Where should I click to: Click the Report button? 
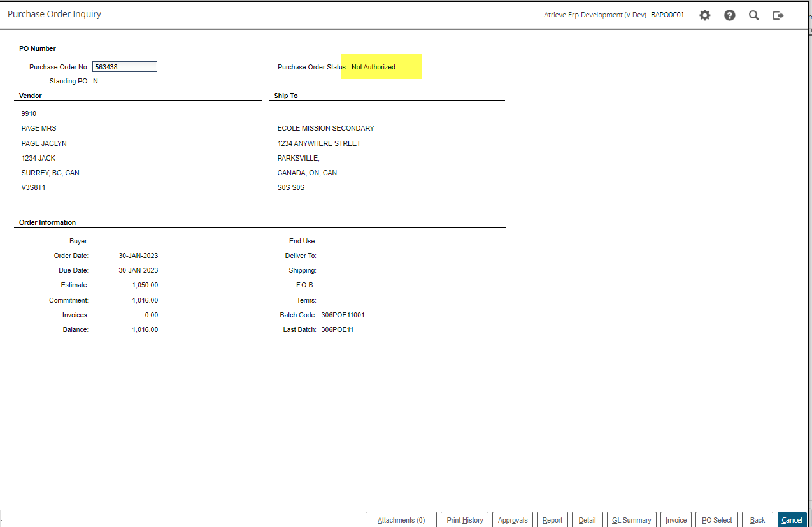tap(552, 520)
